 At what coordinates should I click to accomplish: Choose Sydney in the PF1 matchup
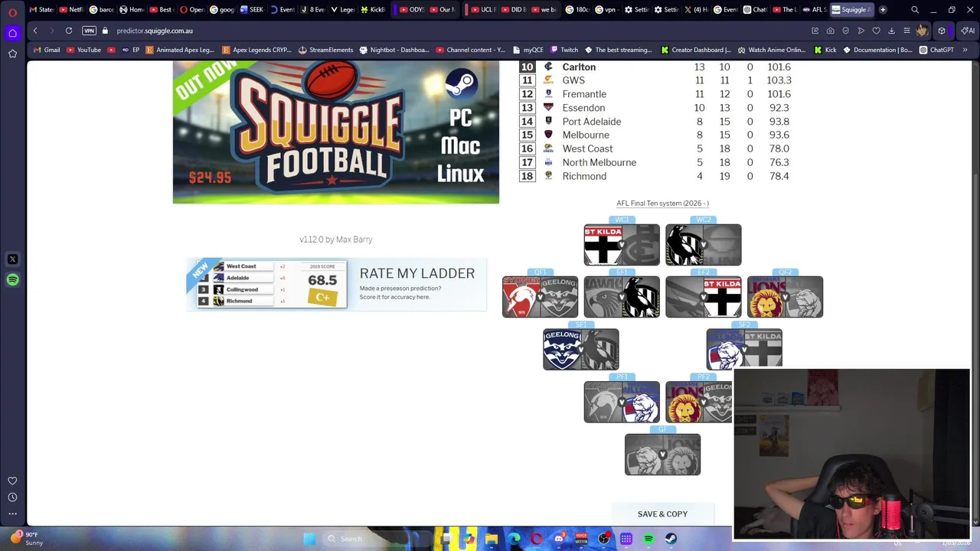pyautogui.click(x=603, y=402)
